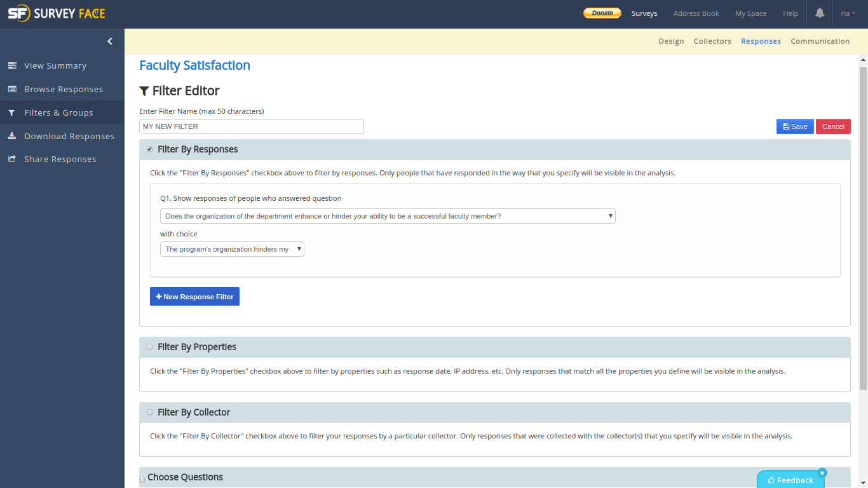
Task: Click the Survey Face logo icon
Action: pos(18,13)
